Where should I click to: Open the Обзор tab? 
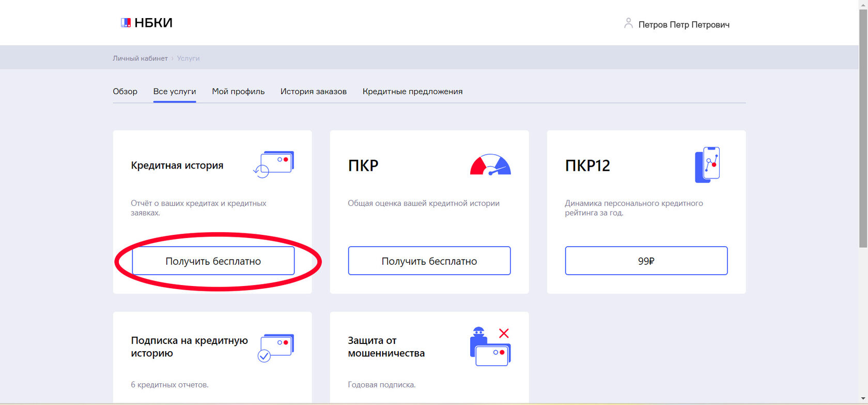tap(125, 92)
